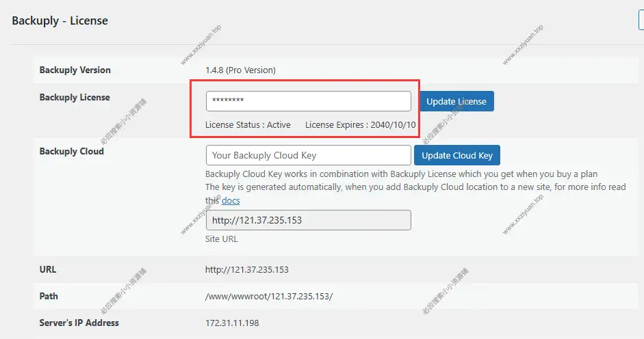Click the Backuply - License heading

point(60,21)
